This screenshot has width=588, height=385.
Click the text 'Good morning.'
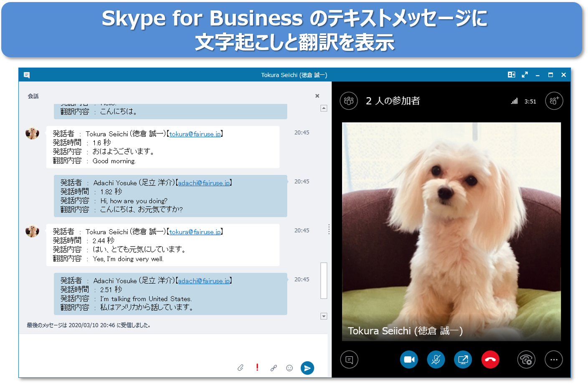114,161
